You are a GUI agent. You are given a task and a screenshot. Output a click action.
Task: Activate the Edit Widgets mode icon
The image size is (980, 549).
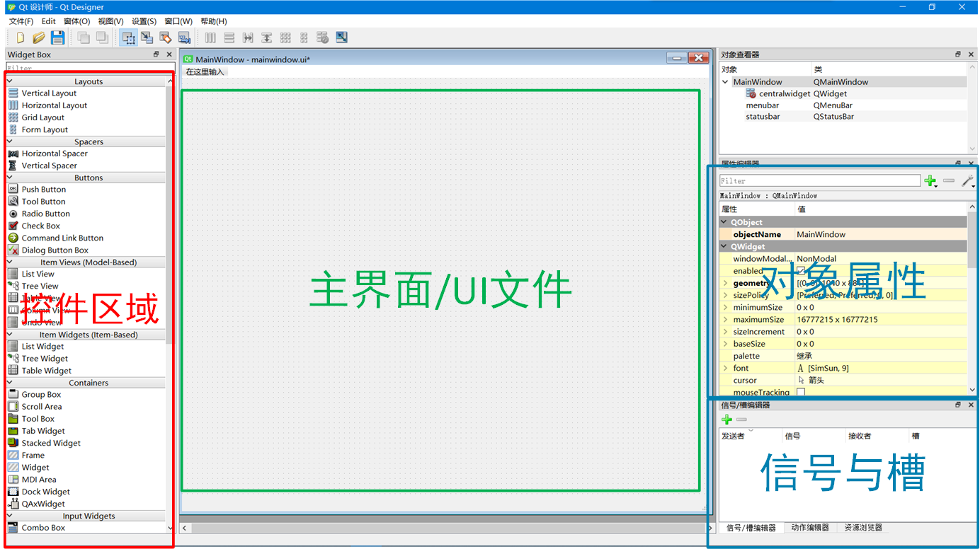[x=128, y=37]
